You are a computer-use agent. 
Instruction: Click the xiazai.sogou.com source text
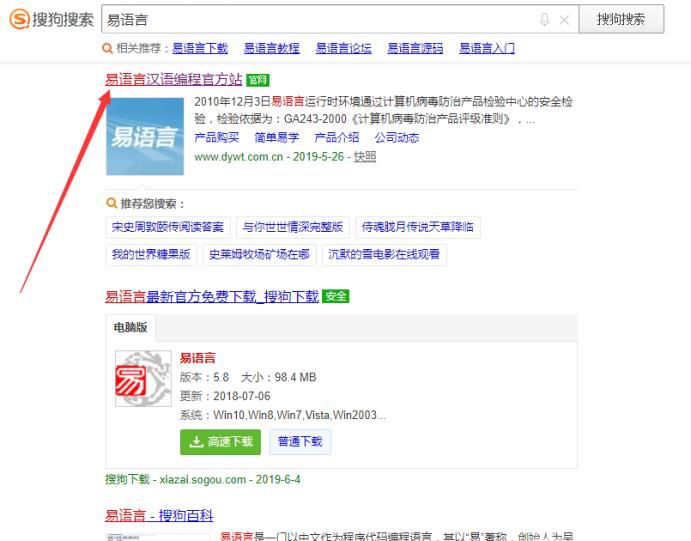(203, 479)
